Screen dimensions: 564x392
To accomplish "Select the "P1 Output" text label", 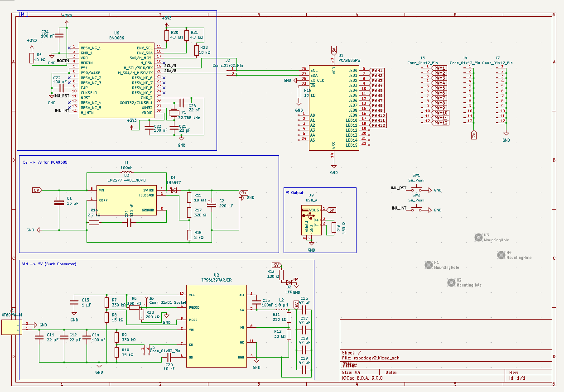I will pos(294,193).
